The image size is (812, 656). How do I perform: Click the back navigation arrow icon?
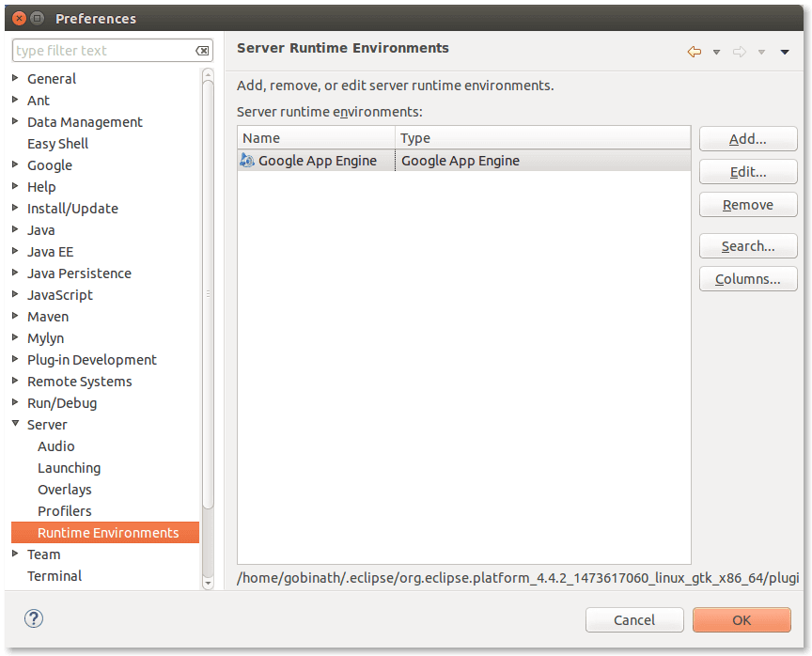[694, 52]
